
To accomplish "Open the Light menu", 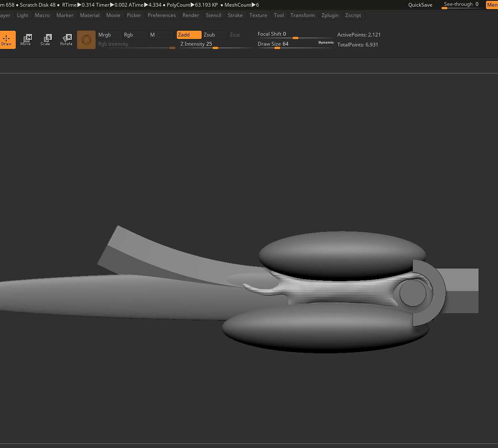I will click(23, 15).
